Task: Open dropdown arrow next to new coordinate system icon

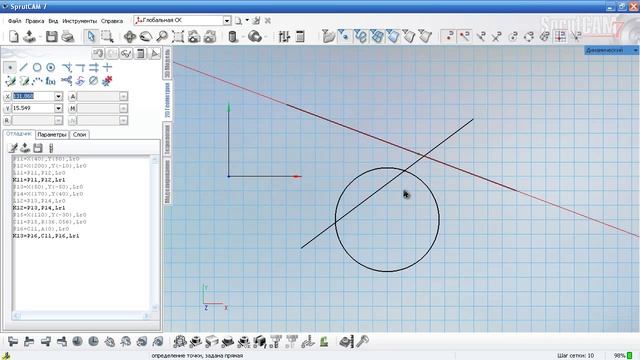Action: tap(247, 20)
